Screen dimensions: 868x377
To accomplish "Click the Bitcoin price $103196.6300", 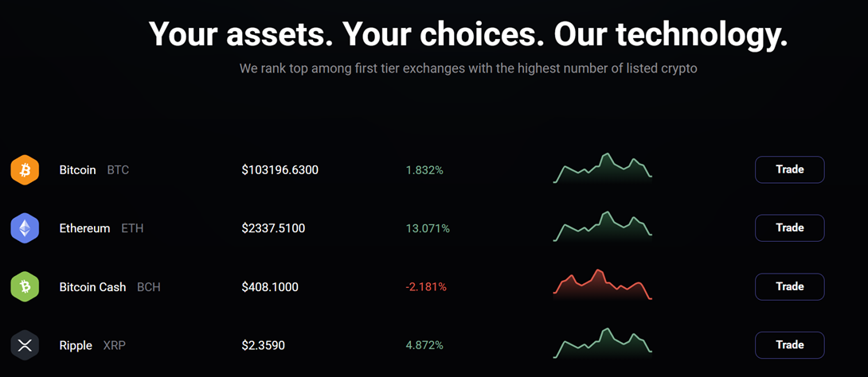I will click(280, 170).
